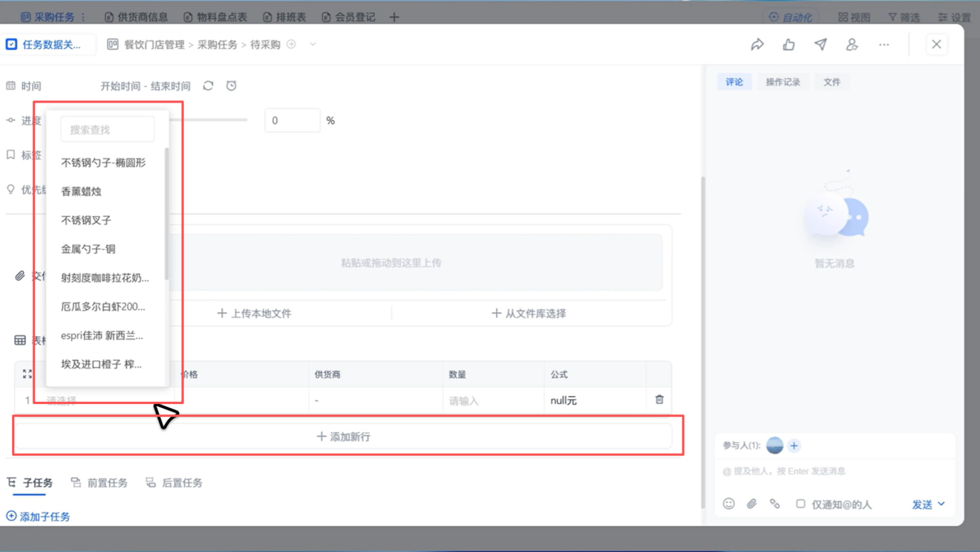Click the participant avatar
The width and height of the screenshot is (980, 552).
pyautogui.click(x=774, y=445)
